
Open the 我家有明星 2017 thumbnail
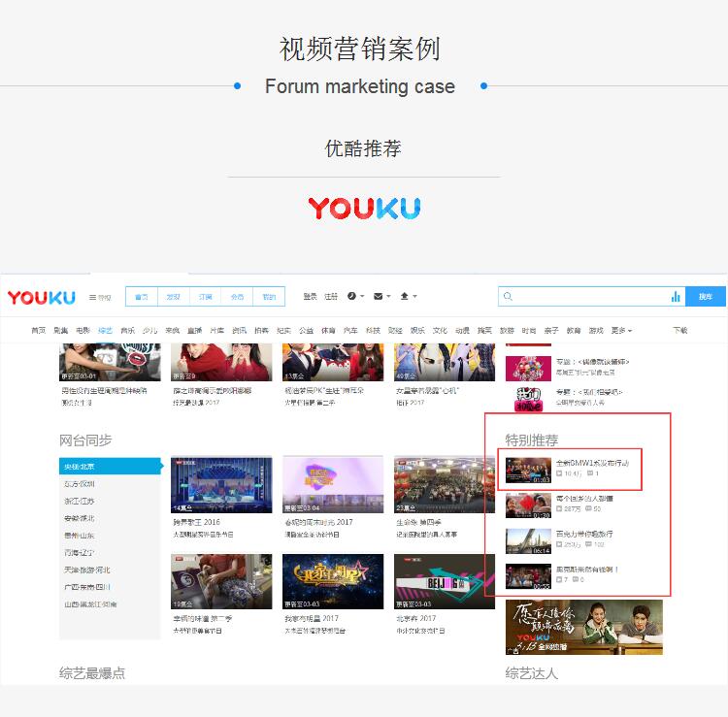(x=333, y=581)
